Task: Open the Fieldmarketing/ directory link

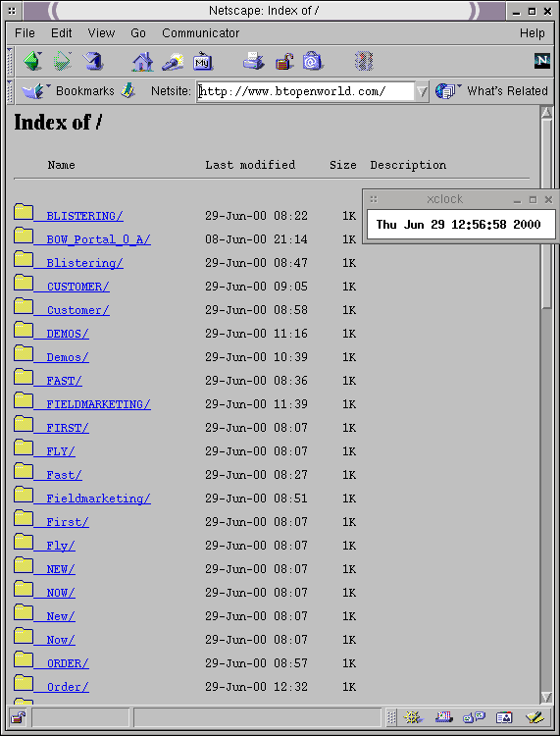Action: [x=98, y=499]
